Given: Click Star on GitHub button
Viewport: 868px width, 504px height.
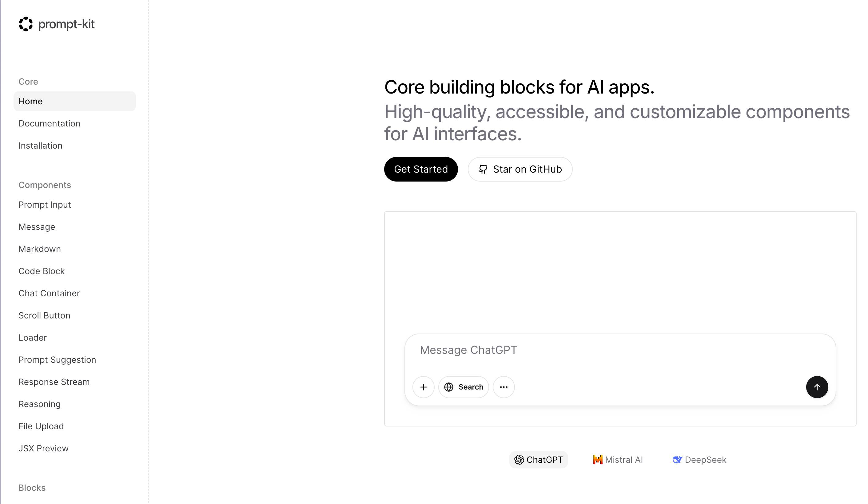Looking at the screenshot, I should (520, 169).
